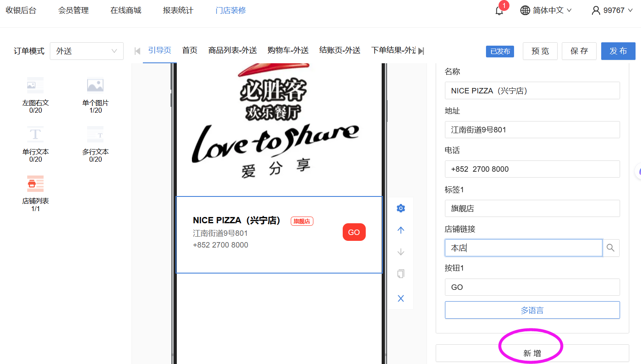
Task: Add the 单个图片 component
Action: [x=96, y=95]
